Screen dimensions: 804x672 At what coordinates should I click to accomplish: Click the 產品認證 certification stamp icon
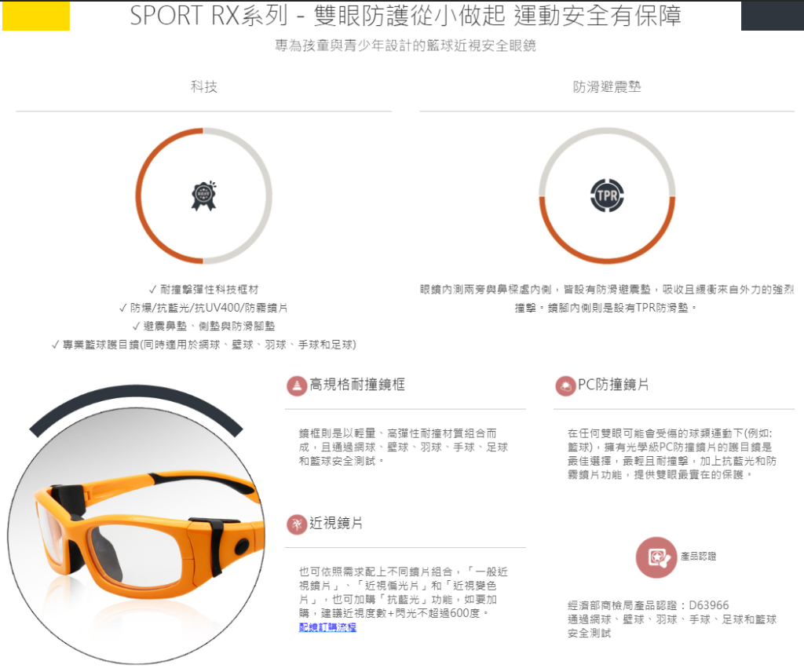(x=658, y=557)
